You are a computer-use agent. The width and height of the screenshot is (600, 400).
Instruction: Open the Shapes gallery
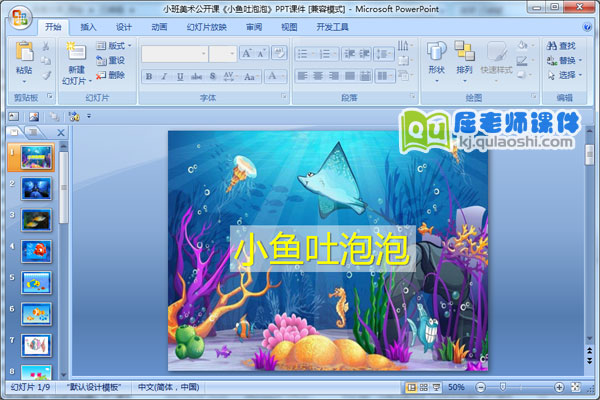pos(437,61)
